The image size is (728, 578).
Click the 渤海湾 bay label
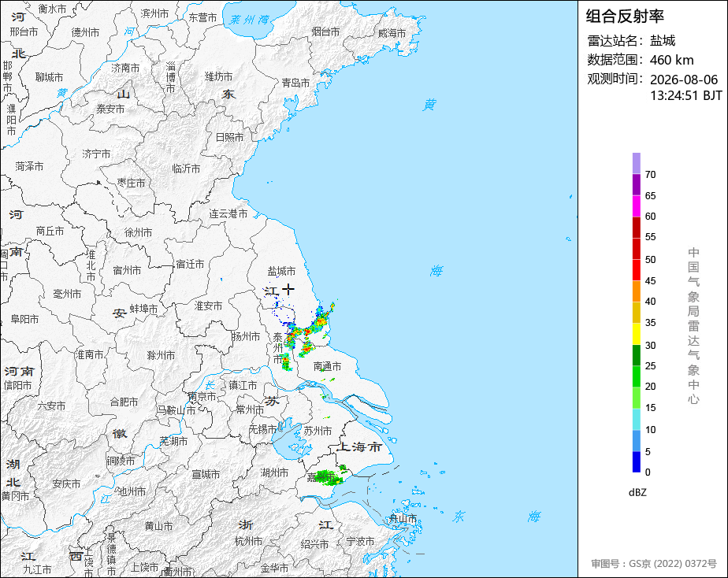tap(249, 20)
